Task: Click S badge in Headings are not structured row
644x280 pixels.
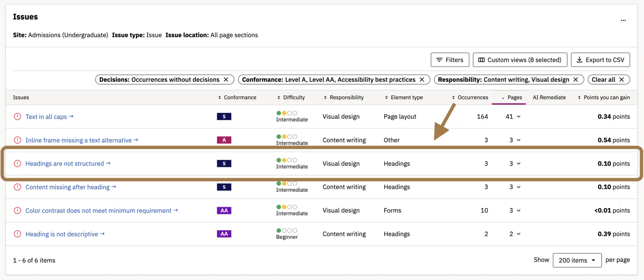Action: (x=224, y=164)
